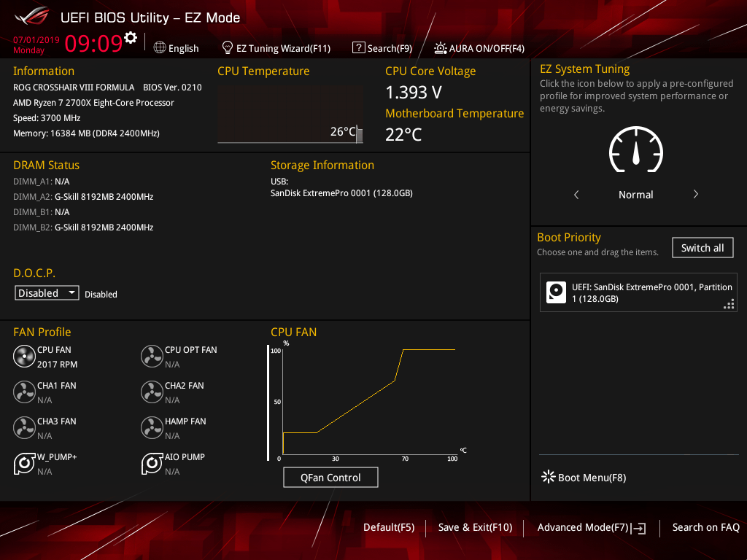Viewport: 747px width, 560px height.
Task: Click the CPU Core Voltage heading
Action: point(430,71)
